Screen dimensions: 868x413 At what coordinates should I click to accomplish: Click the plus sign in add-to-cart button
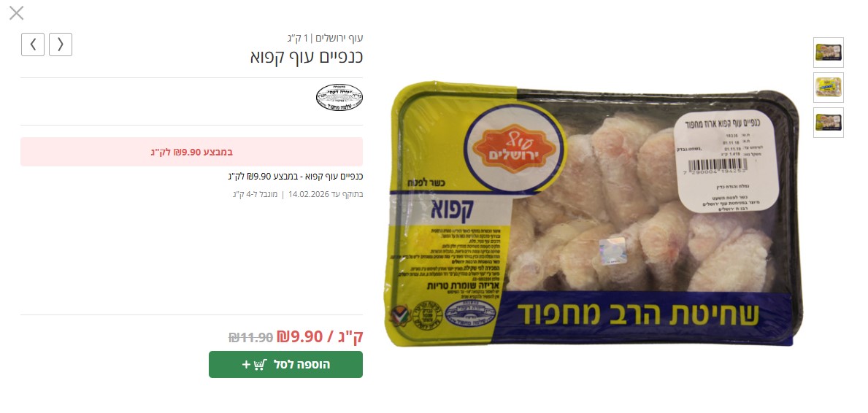coord(246,364)
